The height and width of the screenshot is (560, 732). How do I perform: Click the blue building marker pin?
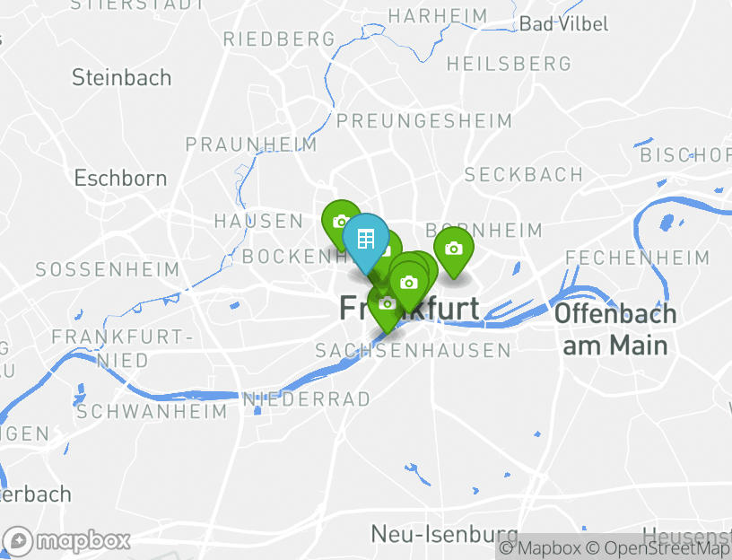365,241
